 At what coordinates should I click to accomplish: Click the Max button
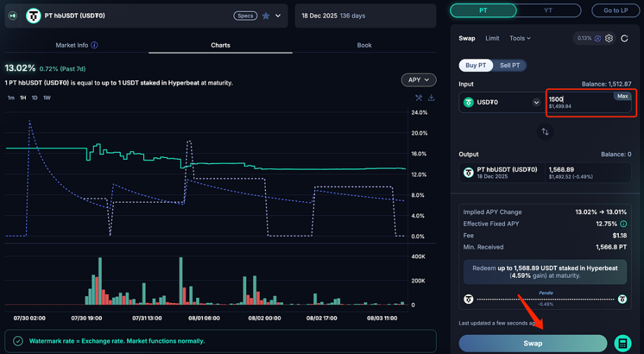pos(622,96)
